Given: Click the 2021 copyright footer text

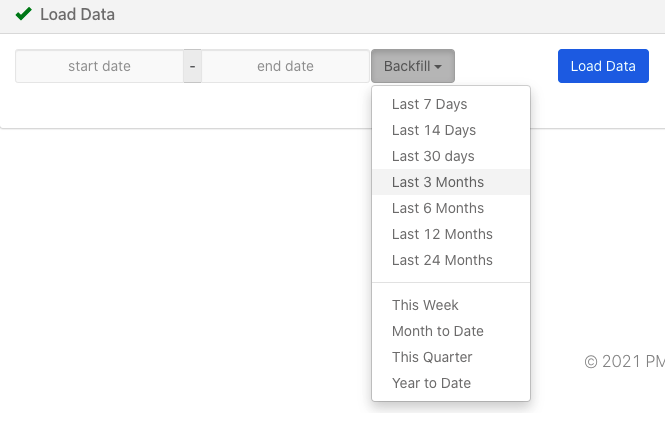Looking at the screenshot, I should (624, 362).
